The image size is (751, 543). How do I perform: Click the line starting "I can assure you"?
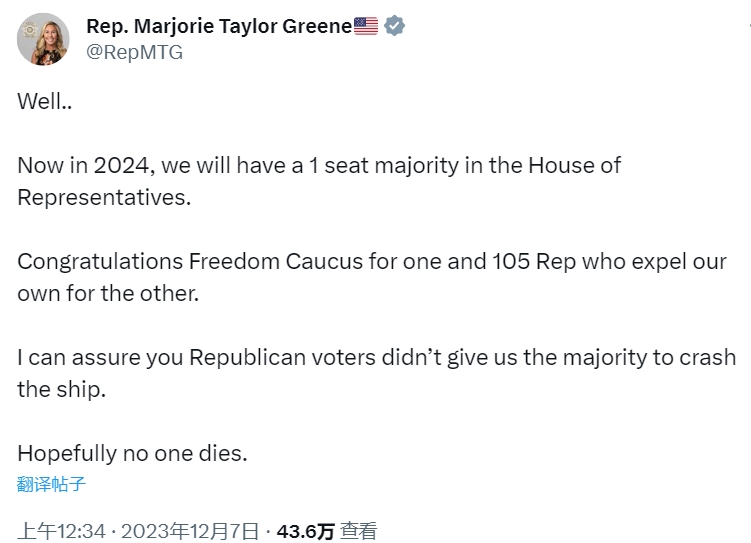coord(376,357)
